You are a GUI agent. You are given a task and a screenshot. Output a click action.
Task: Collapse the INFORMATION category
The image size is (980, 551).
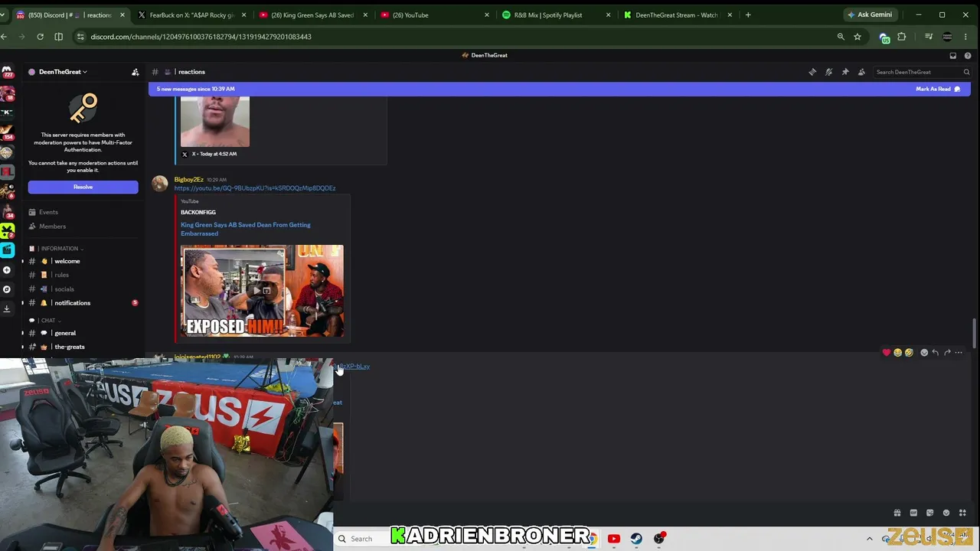coord(61,249)
